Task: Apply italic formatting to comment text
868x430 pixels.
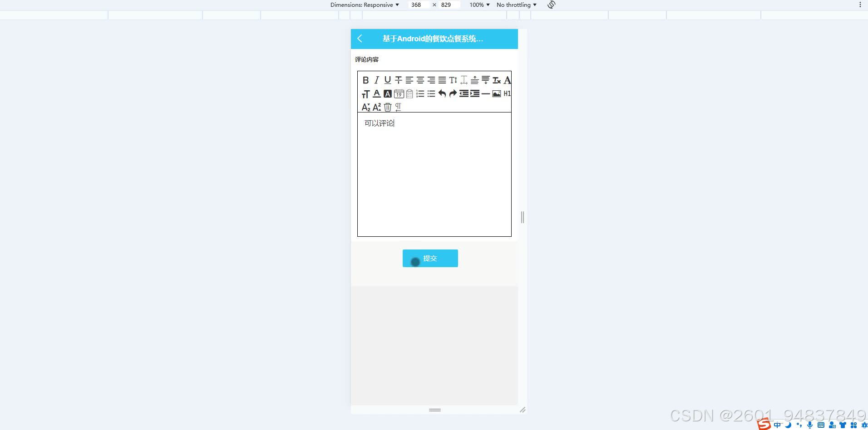Action: 377,80
